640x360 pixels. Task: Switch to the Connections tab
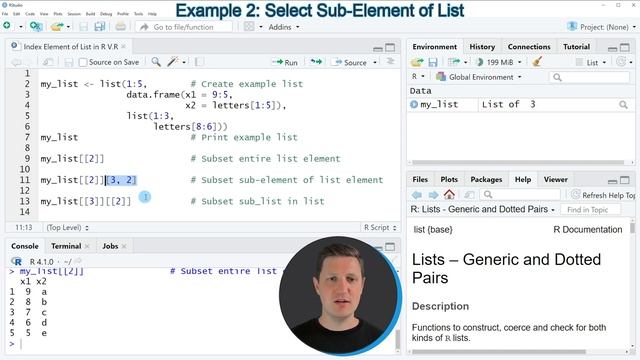(529, 47)
